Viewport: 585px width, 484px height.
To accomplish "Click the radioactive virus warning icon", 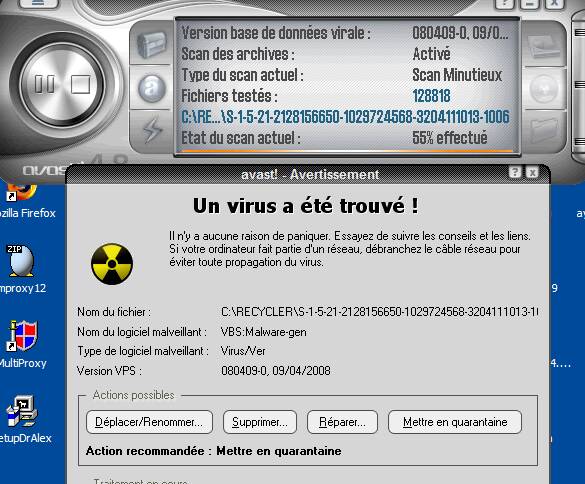I will tap(112, 264).
